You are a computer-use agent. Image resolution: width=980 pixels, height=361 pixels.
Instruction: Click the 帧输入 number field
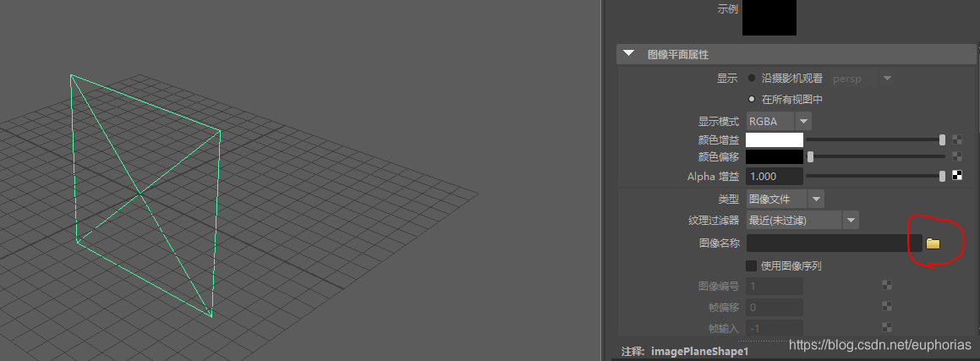pyautogui.click(x=775, y=328)
